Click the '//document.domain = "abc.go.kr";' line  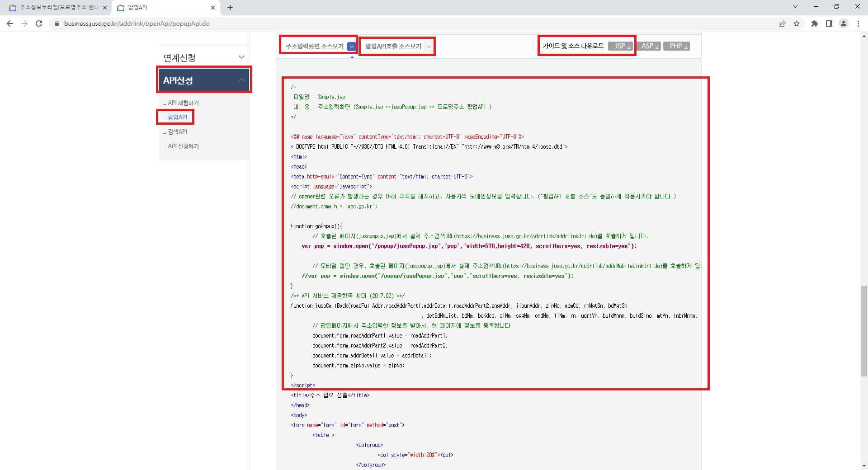334,207
